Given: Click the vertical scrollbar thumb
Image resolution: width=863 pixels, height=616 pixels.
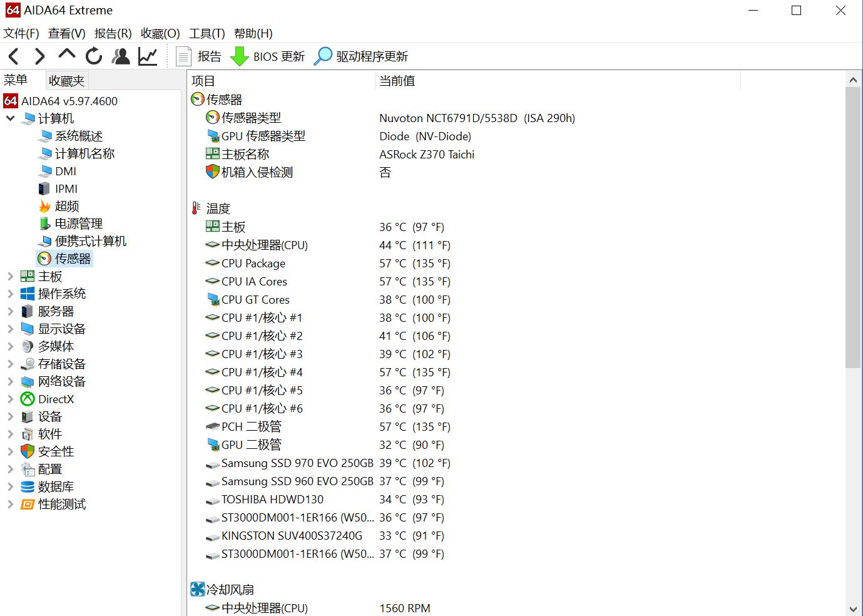Looking at the screenshot, I should [x=853, y=227].
